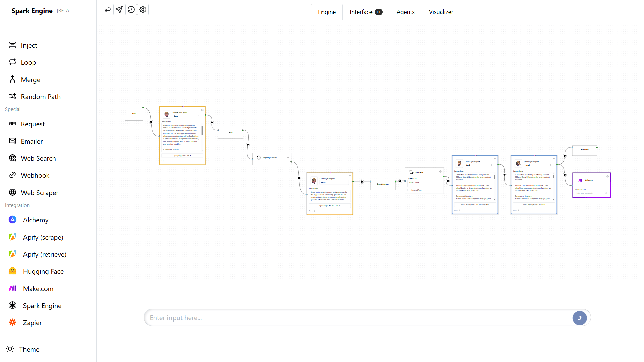Open agent dropdown on llama-3.1-70b node
Screen dimensions: 644x362
(x=479, y=165)
